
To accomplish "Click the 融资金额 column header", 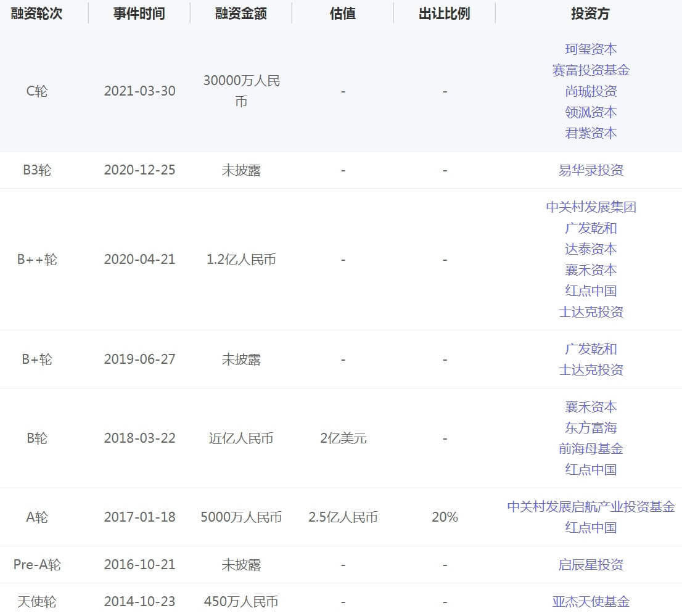I will (241, 14).
